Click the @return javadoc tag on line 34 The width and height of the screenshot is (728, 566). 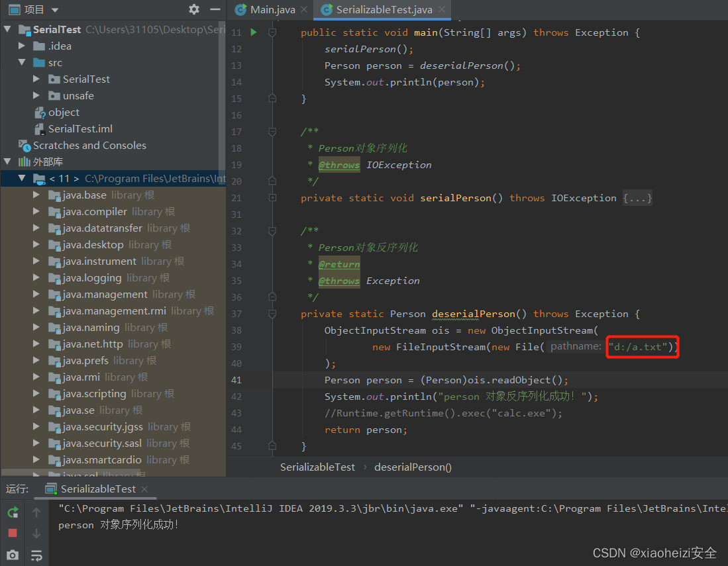pos(339,264)
